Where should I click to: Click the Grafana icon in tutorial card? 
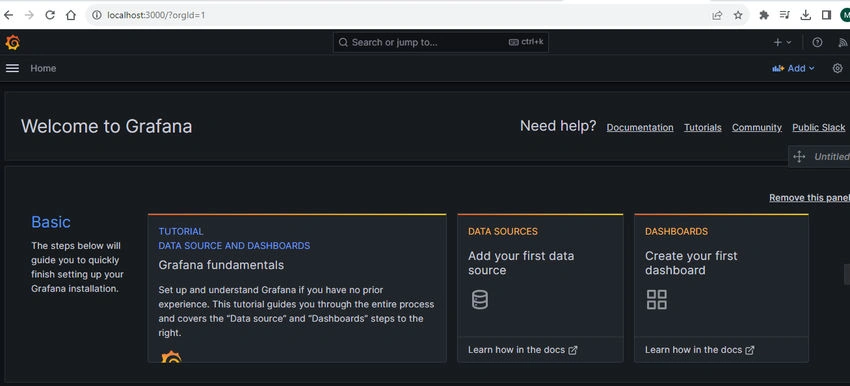click(171, 357)
